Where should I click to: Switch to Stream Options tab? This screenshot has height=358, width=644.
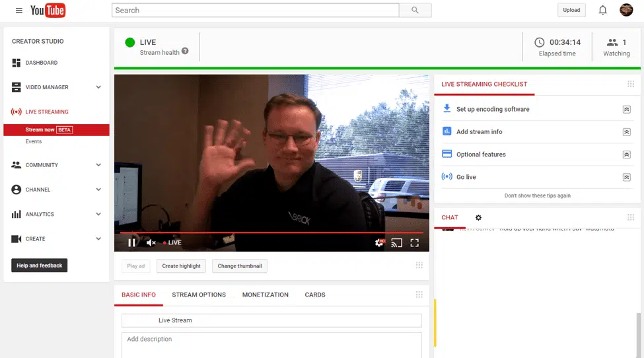point(199,295)
